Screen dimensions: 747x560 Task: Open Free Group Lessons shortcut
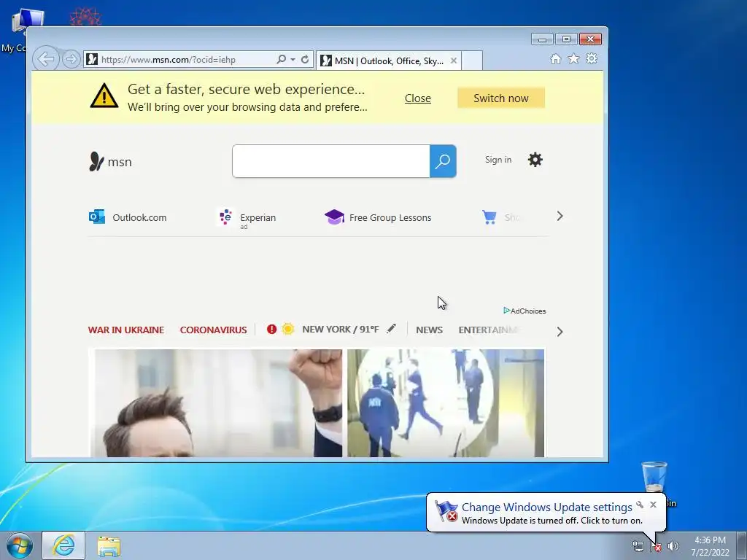[x=378, y=217]
